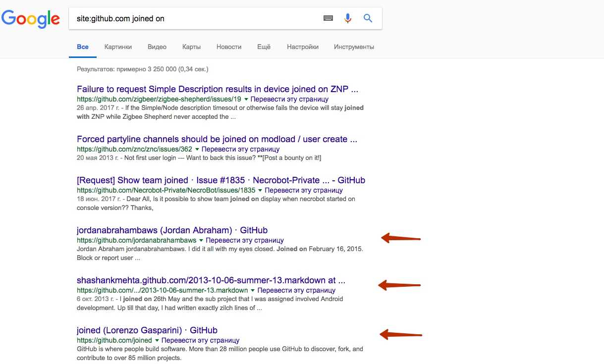Expand dropdown arrow beside znc issues URL
Image resolution: width=604 pixels, height=364 pixels.
pos(197,149)
